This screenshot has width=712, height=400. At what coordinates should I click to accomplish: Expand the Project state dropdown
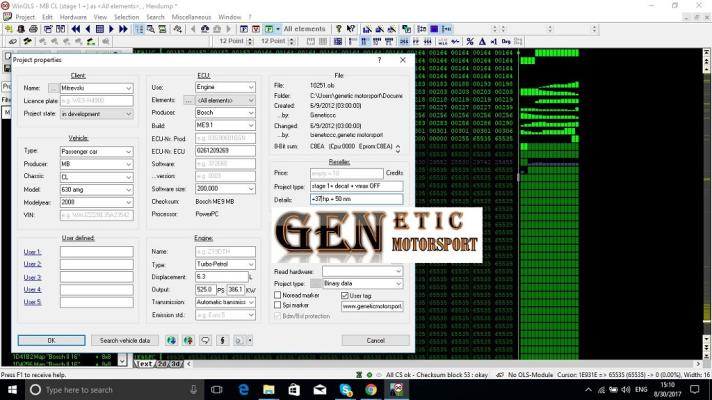(x=128, y=113)
